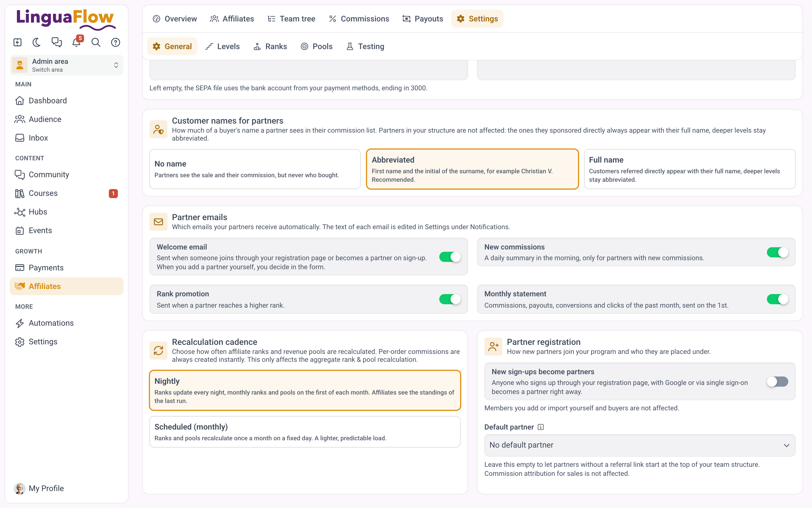Click the Partner registration add-user icon
Image resolution: width=812 pixels, height=508 pixels.
click(x=493, y=346)
